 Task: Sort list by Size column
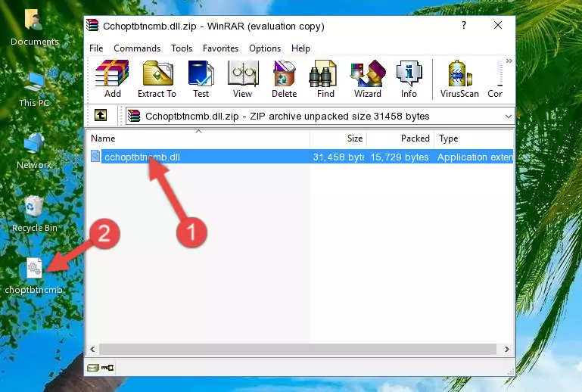338,138
